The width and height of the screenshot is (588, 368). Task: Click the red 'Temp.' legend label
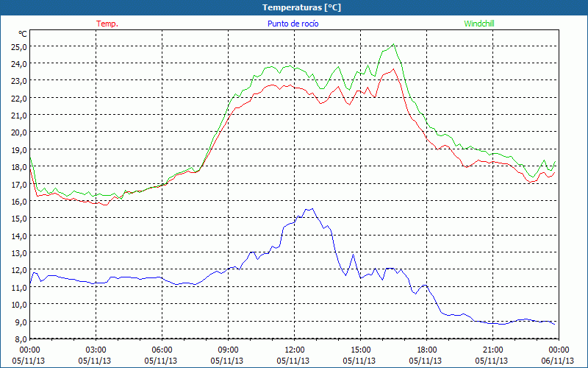pyautogui.click(x=107, y=24)
